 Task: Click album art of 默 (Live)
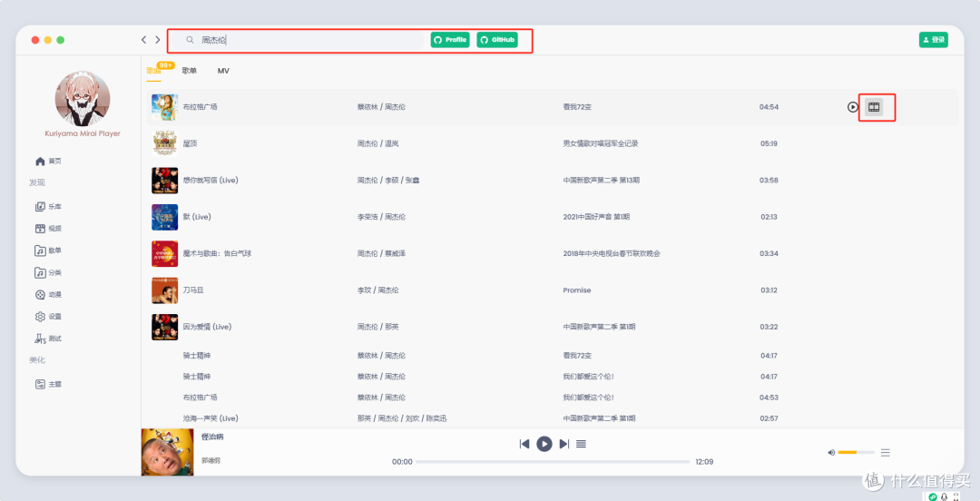(165, 217)
